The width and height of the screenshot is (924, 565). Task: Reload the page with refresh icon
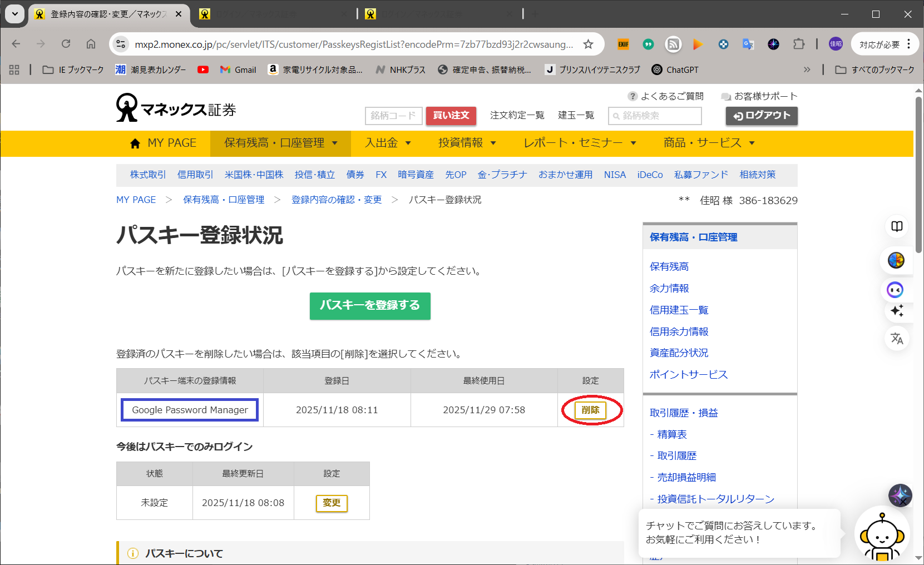coord(66,44)
